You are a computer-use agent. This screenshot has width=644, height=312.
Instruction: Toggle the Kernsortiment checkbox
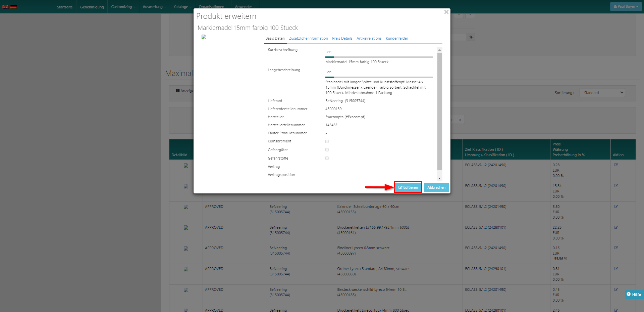(x=327, y=141)
